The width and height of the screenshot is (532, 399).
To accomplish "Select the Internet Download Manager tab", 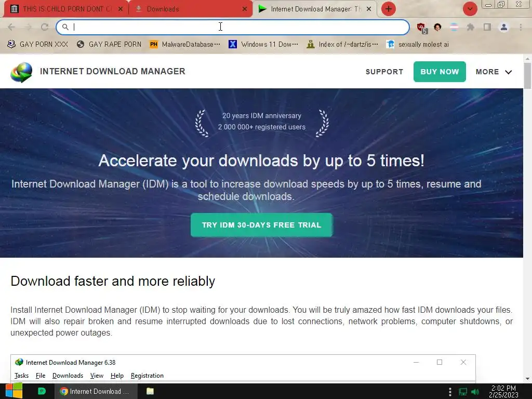I will click(315, 9).
